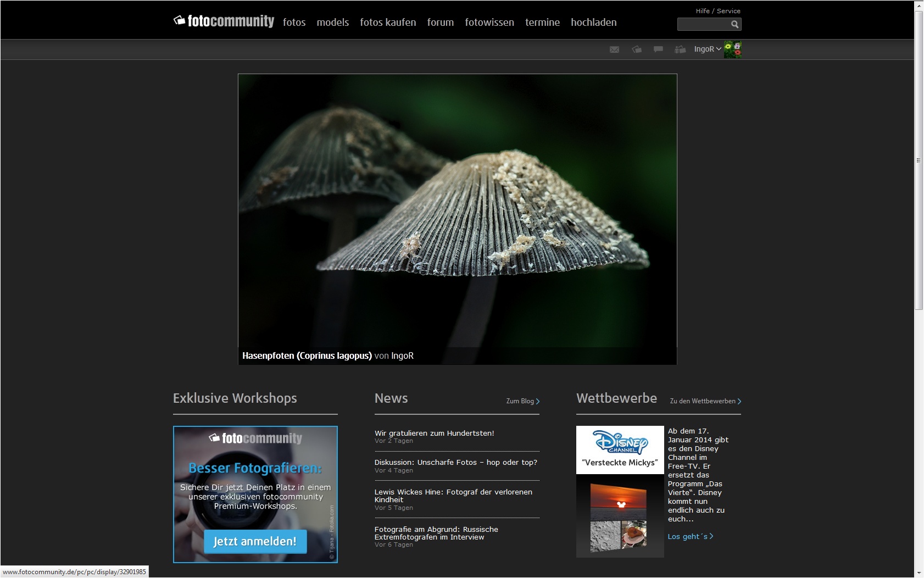The image size is (924, 578).
Task: Click the 'Vor 6 Tagen' news timestamp
Action: (x=393, y=545)
